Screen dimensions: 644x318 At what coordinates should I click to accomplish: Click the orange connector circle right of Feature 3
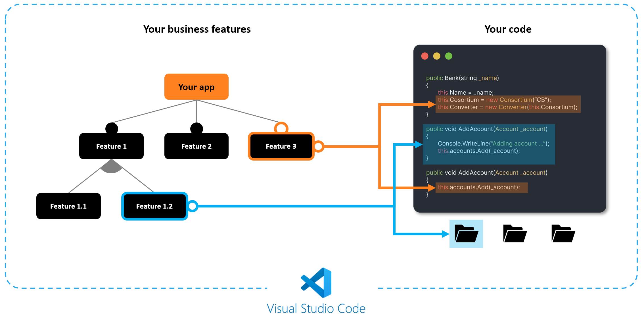coord(319,146)
